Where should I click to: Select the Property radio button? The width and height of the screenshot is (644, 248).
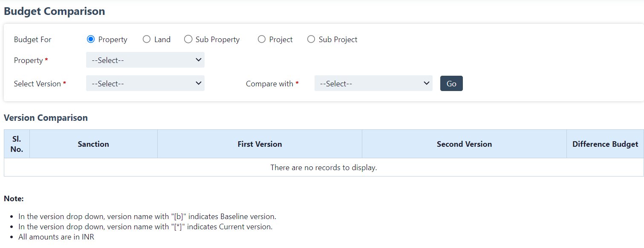(x=90, y=40)
